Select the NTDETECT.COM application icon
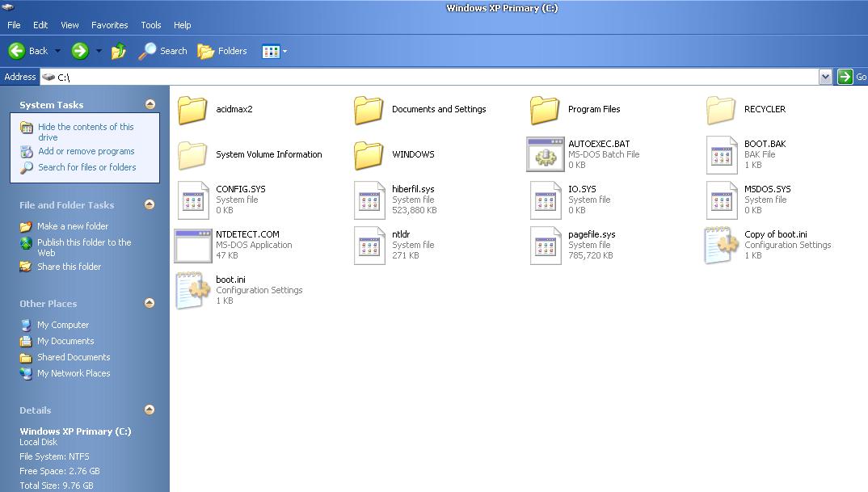Image resolution: width=868 pixels, height=492 pixels. pyautogui.click(x=192, y=246)
